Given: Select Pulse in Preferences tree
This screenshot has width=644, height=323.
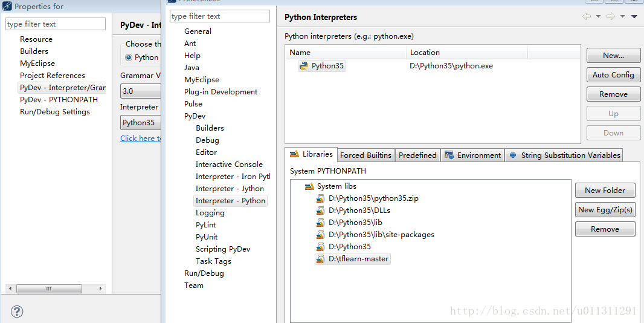Looking at the screenshot, I should [193, 103].
